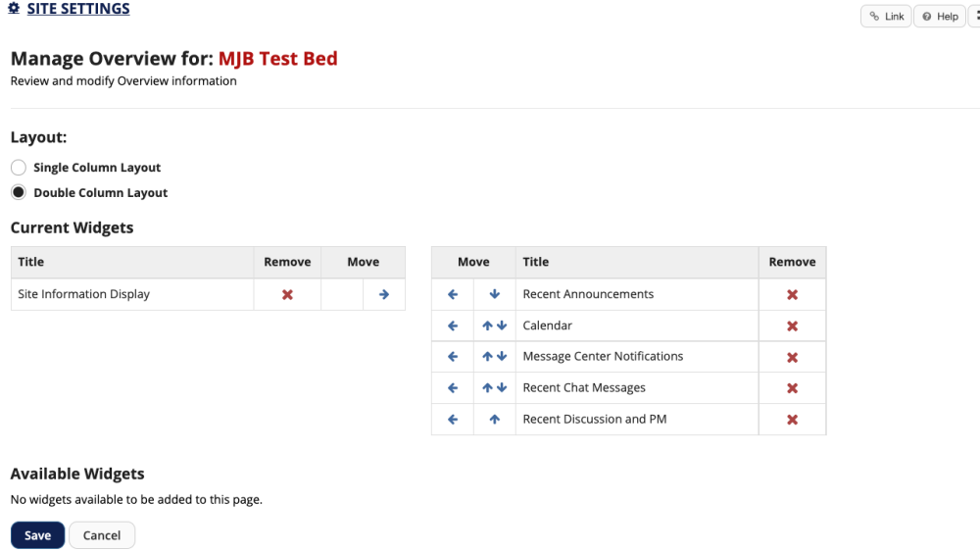The width and height of the screenshot is (980, 552).
Task: Remove Recent Discussion and PM widget
Action: point(792,420)
